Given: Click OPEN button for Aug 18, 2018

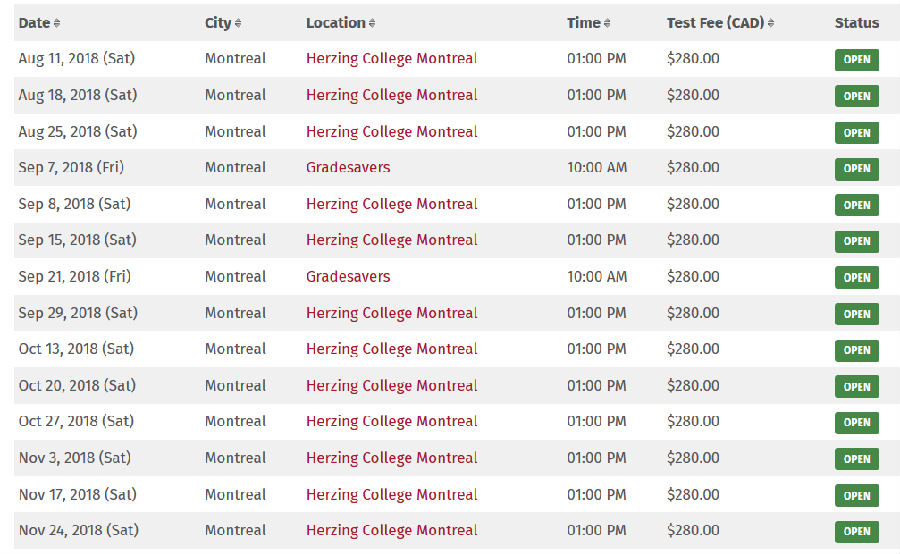Looking at the screenshot, I should [857, 96].
